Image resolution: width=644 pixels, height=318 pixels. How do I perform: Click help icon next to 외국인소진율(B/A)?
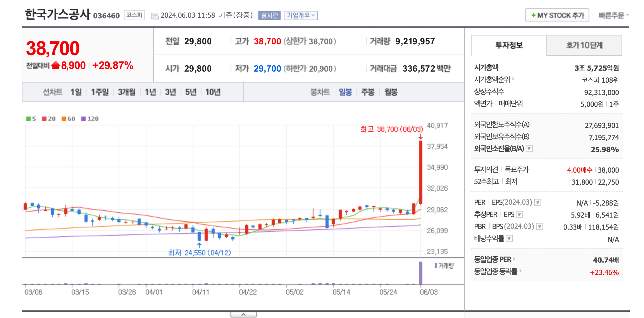coord(529,149)
